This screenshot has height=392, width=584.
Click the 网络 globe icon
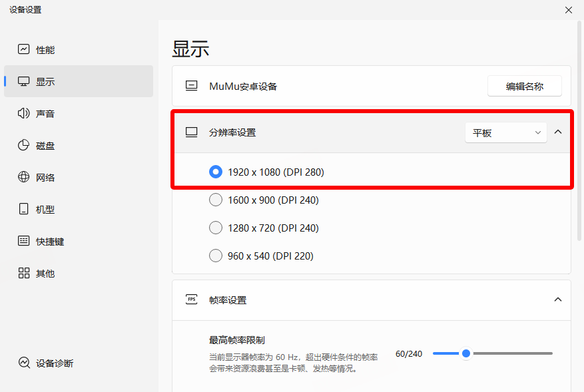(x=24, y=177)
